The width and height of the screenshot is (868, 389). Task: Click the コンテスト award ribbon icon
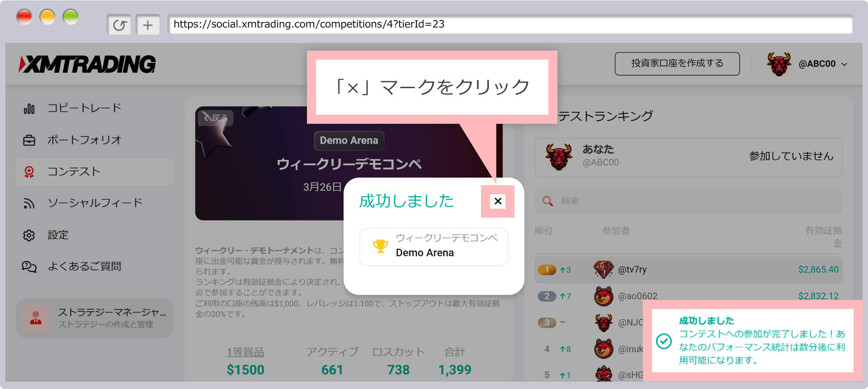[29, 172]
